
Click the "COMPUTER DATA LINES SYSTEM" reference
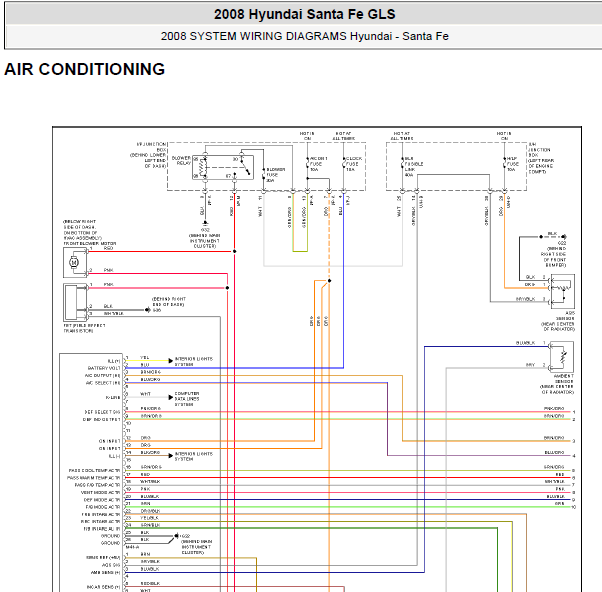click(x=187, y=399)
